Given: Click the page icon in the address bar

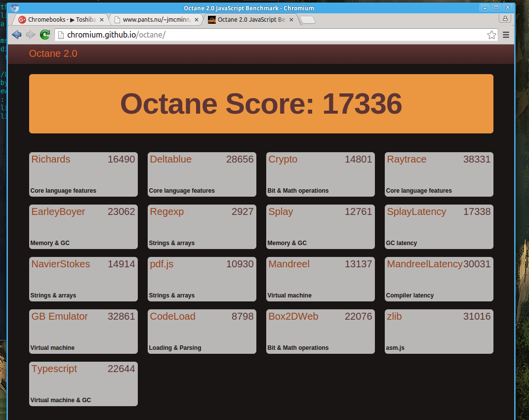Looking at the screenshot, I should (61, 35).
